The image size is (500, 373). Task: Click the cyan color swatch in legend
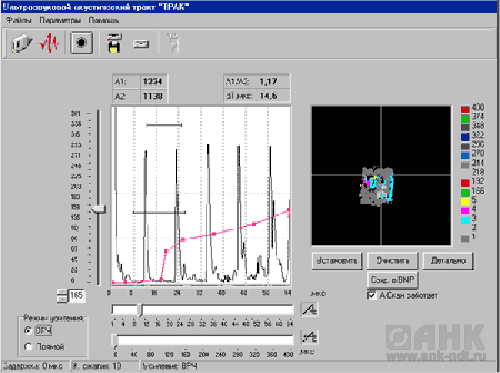coord(465,220)
